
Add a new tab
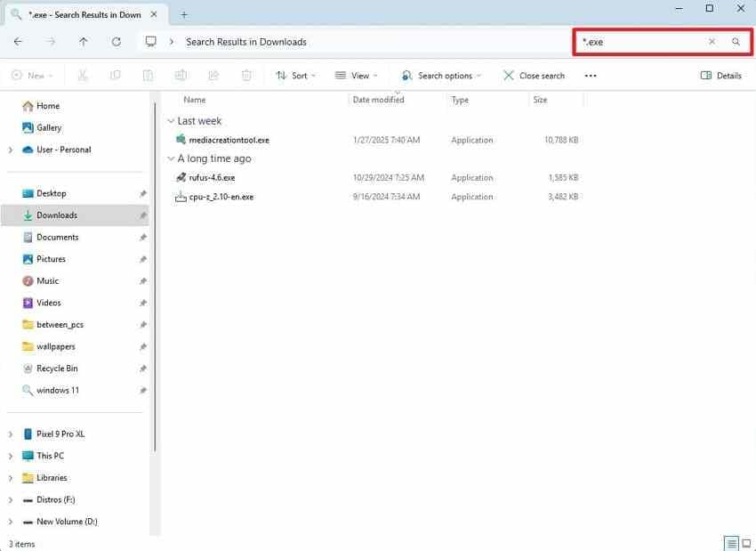click(184, 15)
